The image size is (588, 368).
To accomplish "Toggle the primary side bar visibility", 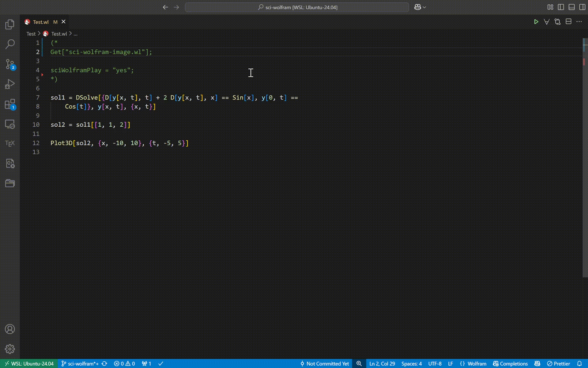I will (561, 7).
